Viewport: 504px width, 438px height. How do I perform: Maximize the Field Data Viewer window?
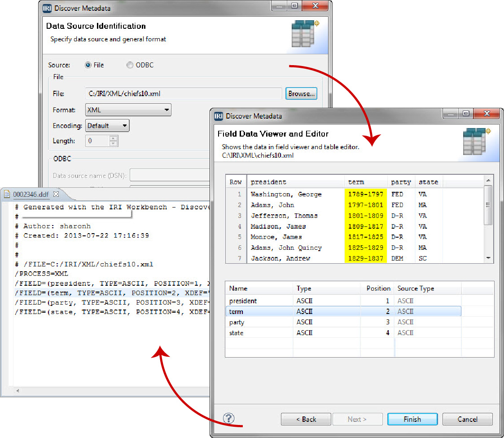pos(466,113)
